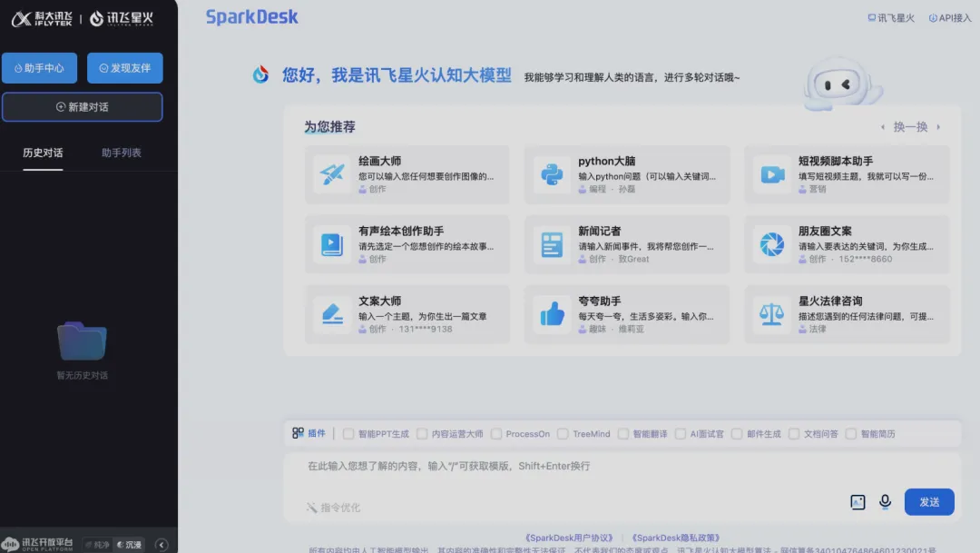Click the iFLYTEK 科大讯飞 logo
The image size is (980, 553).
point(42,19)
